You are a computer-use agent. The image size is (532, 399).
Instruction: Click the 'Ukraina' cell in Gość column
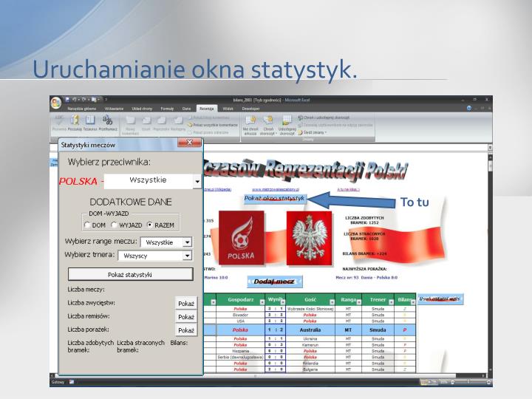(310, 338)
